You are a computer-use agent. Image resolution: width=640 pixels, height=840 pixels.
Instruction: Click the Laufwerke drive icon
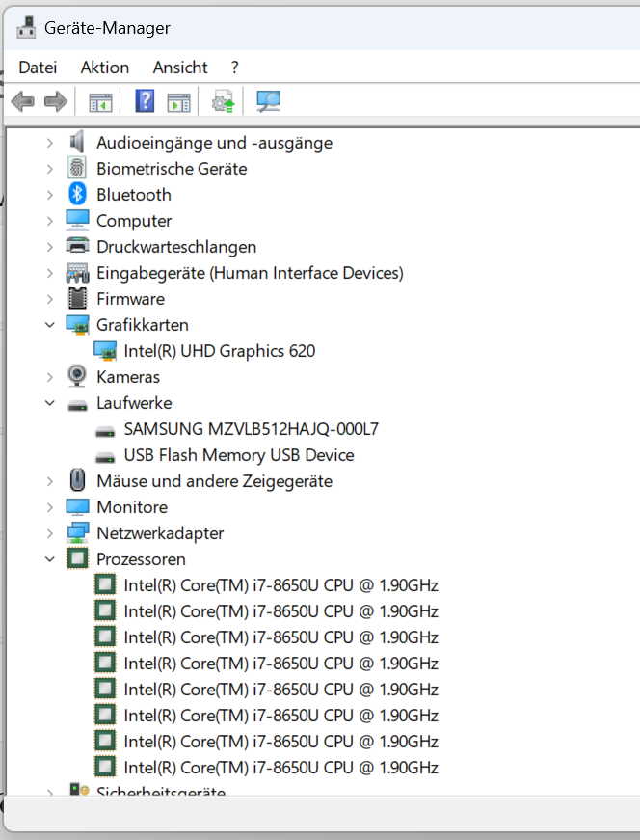pyautogui.click(x=77, y=406)
